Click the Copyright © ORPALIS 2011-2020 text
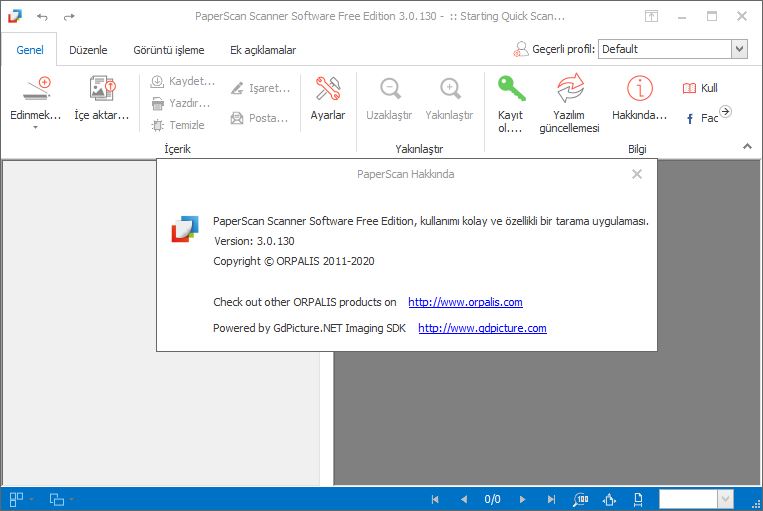Viewport: 763px width, 511px height. (x=294, y=261)
